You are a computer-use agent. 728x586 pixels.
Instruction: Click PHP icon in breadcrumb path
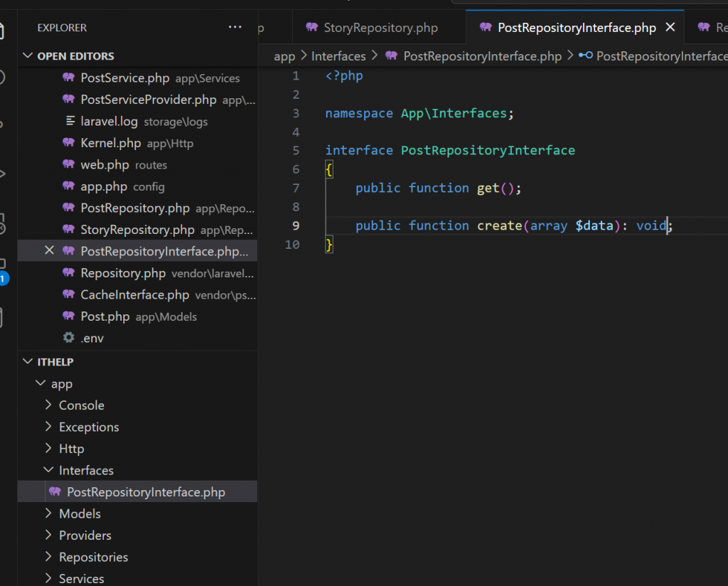pos(392,55)
